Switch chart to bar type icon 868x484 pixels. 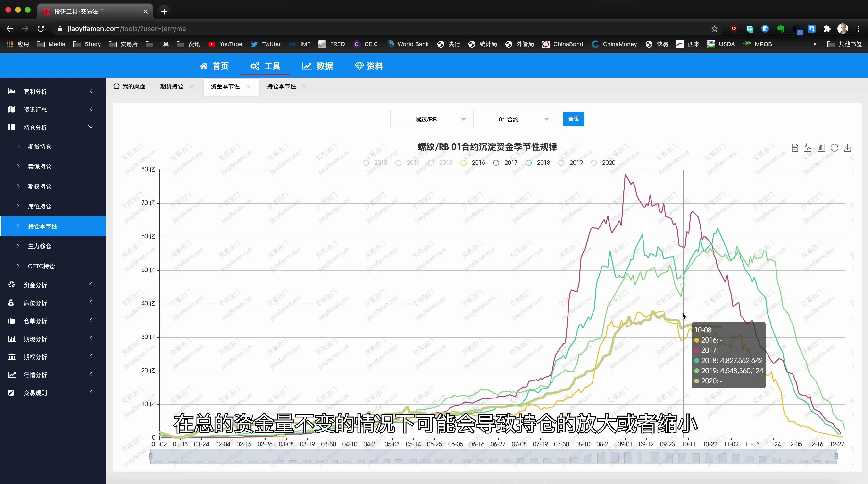(x=821, y=148)
